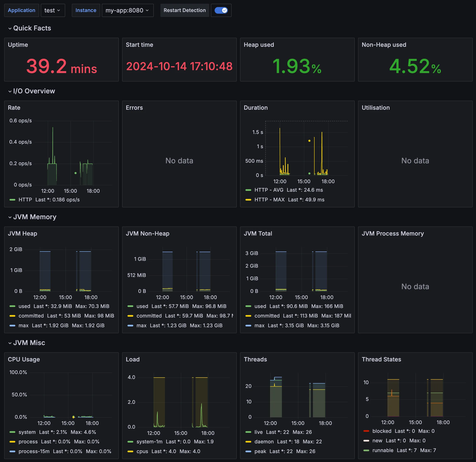This screenshot has height=462, width=476.
Task: Open the Instance dropdown my-app:8080
Action: click(x=127, y=10)
